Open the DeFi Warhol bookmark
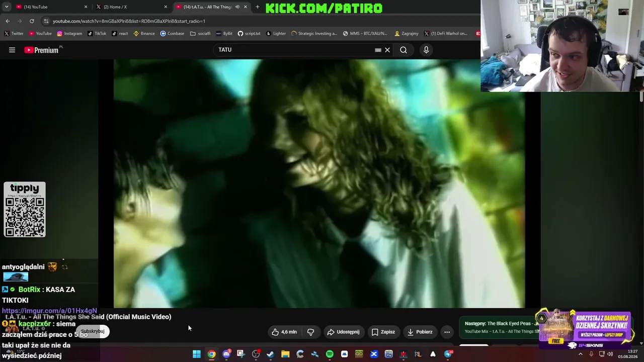 446,34
